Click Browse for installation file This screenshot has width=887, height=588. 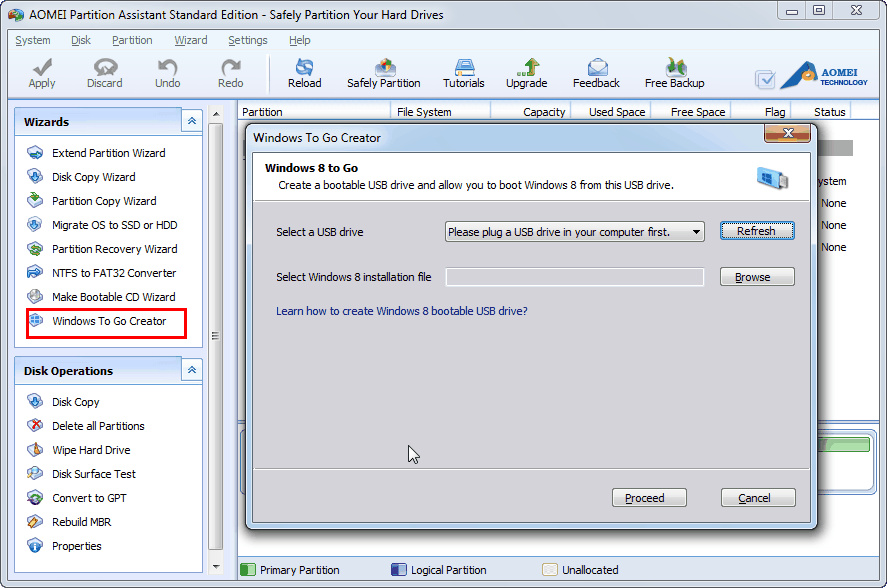pos(757,277)
